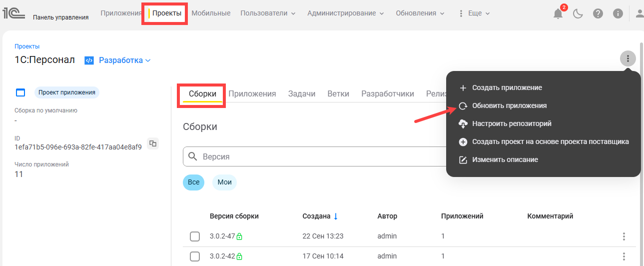The height and width of the screenshot is (266, 644).
Task: Click the Панель управления label
Action: tap(61, 17)
